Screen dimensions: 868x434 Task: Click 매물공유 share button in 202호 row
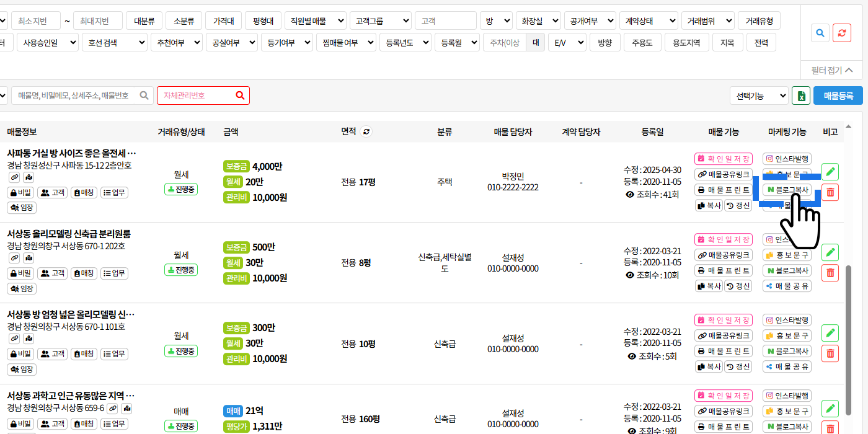787,286
